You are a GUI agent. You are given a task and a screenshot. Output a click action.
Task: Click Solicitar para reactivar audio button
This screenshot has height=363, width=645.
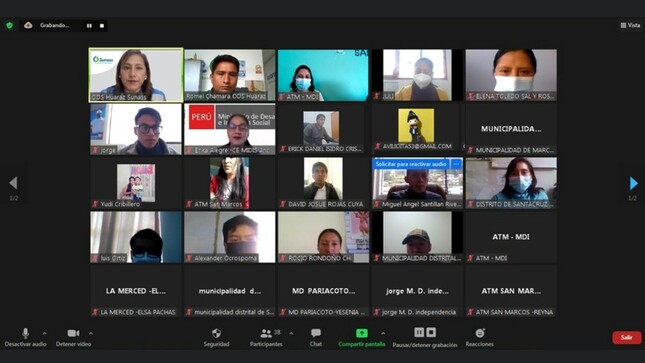411,164
